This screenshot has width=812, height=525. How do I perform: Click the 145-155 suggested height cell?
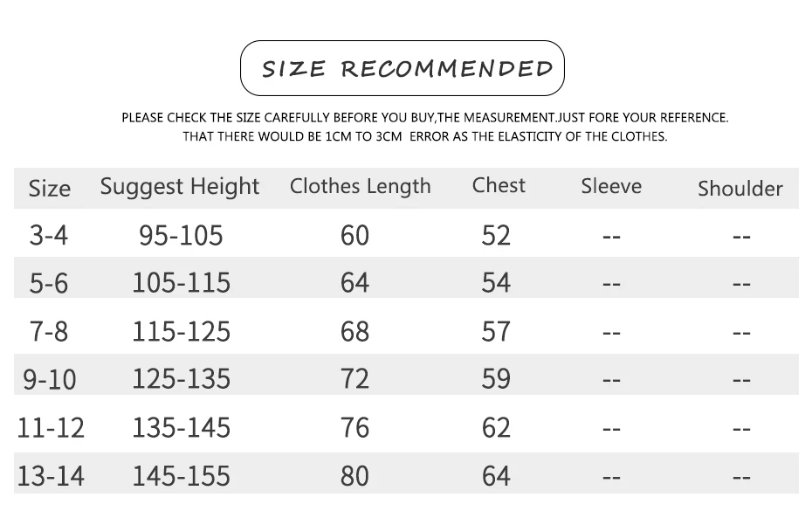click(x=182, y=476)
